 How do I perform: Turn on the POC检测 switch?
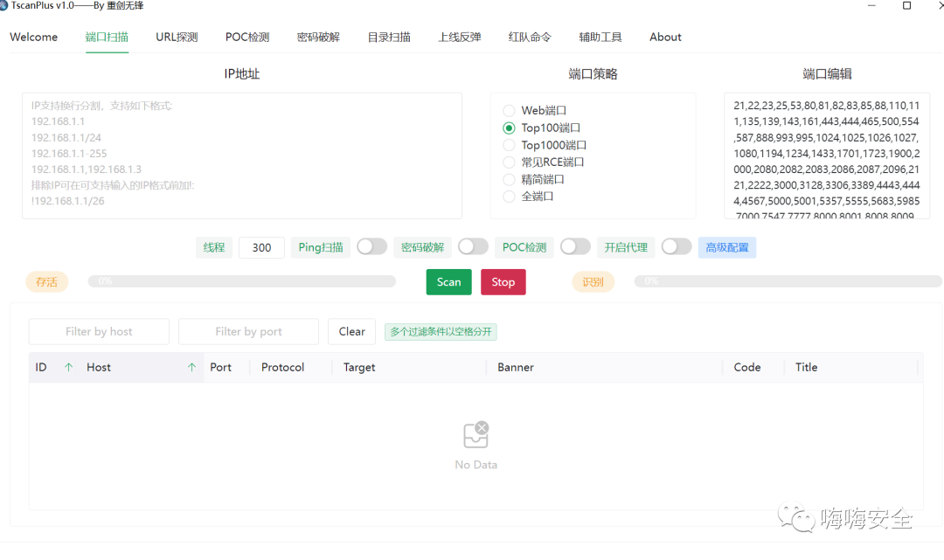tap(575, 246)
